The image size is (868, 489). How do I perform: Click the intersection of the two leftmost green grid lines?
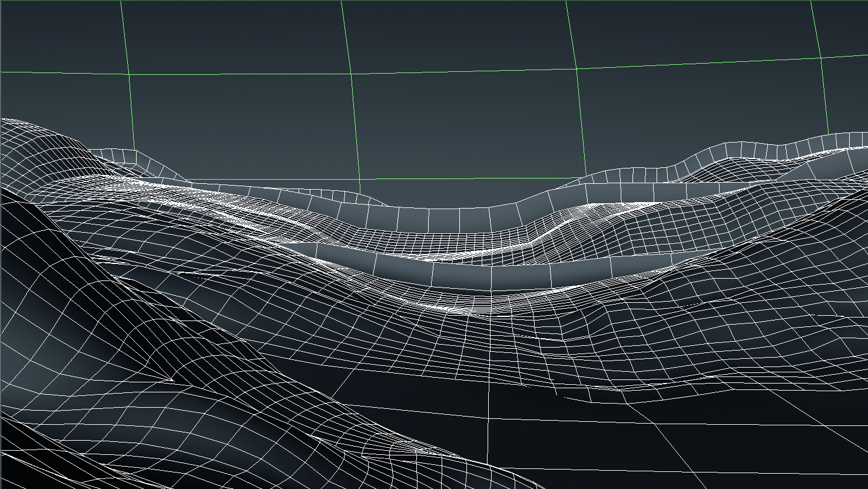pos(129,74)
